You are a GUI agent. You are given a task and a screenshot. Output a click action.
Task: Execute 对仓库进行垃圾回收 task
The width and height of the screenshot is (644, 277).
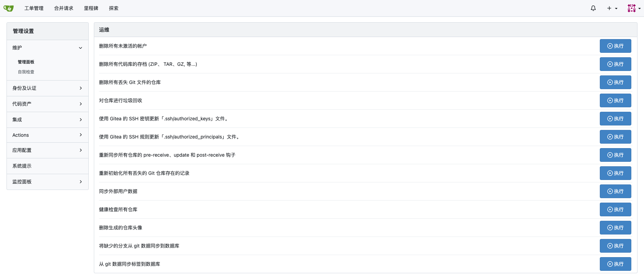point(615,100)
